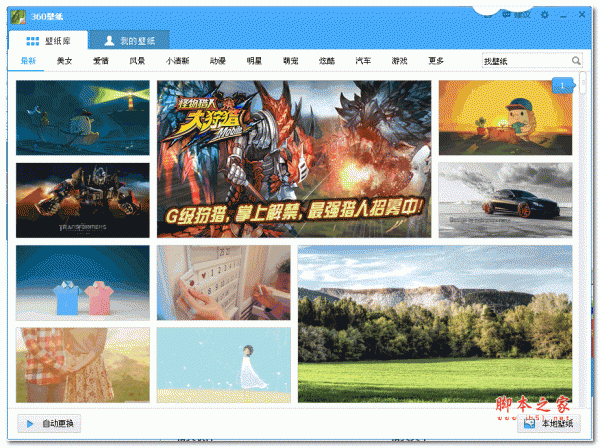Screen dimensions: 600x448
Task: Open the couple hugging wallpaper
Action: [83, 365]
